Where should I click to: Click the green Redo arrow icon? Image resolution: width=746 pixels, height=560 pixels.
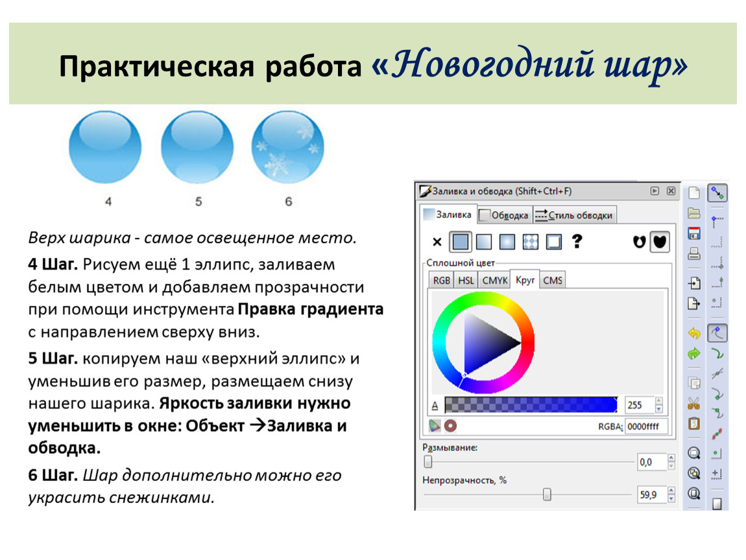coord(694,354)
